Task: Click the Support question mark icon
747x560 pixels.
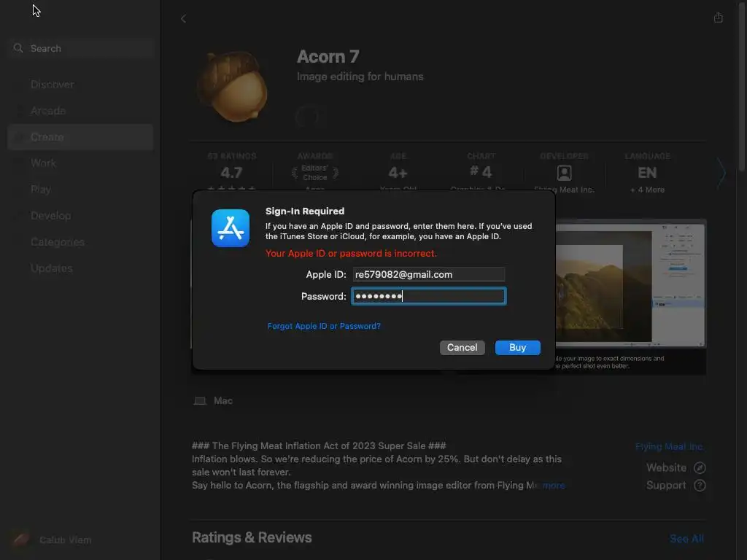Action: coord(700,485)
